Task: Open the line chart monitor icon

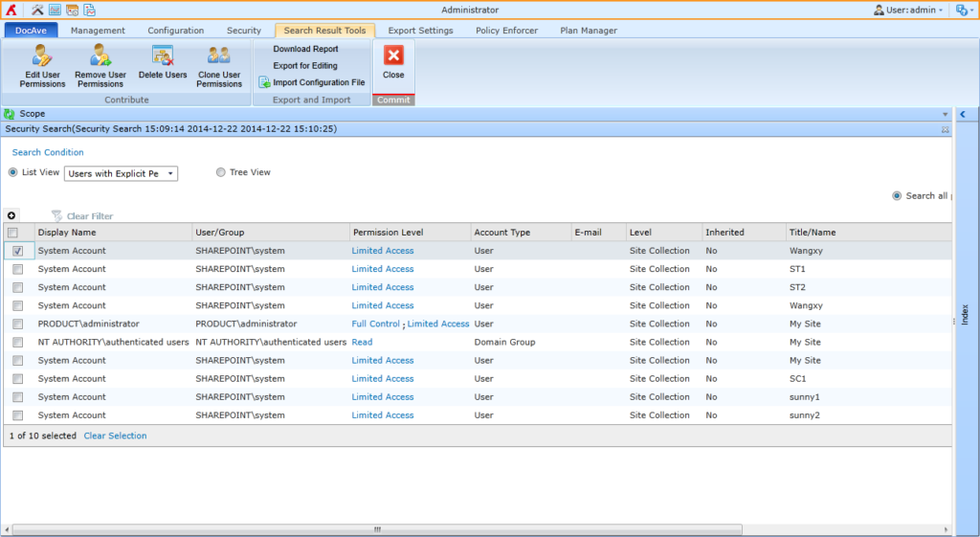Action: 55,10
